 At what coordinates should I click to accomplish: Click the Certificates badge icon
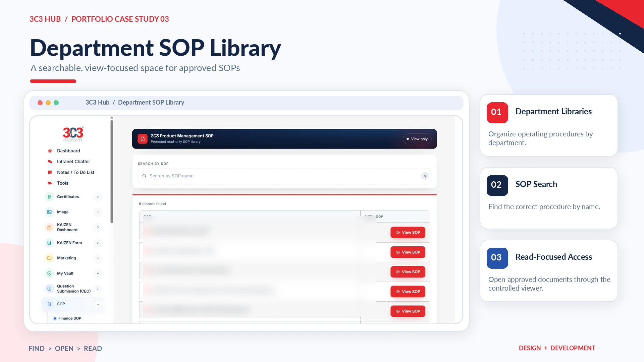(49, 197)
